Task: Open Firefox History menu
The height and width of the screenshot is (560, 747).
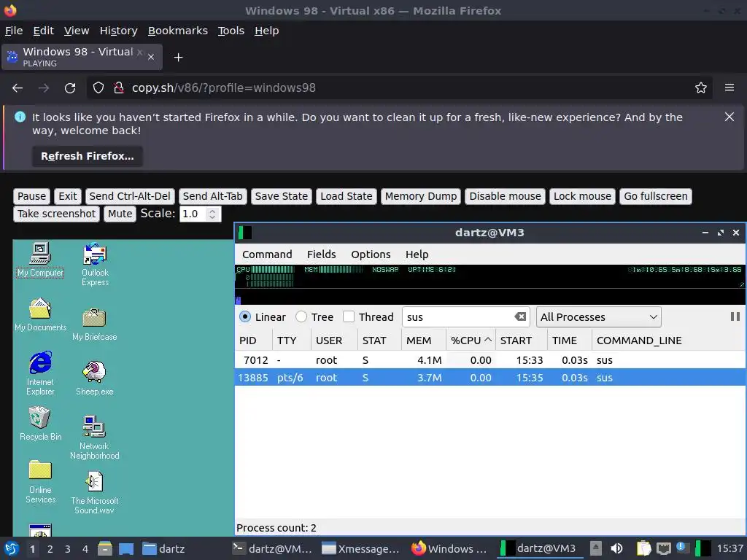Action: [119, 31]
